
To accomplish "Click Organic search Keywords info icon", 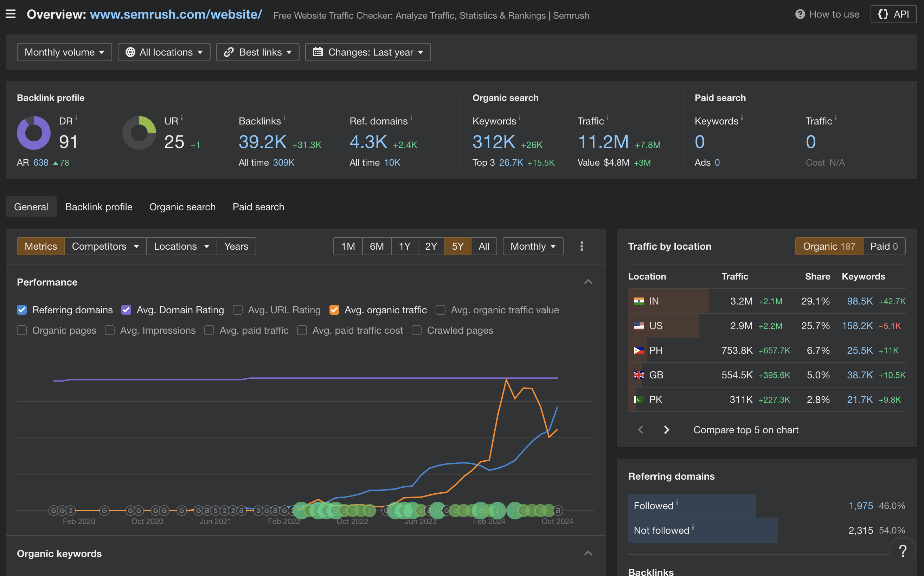I will click(520, 117).
